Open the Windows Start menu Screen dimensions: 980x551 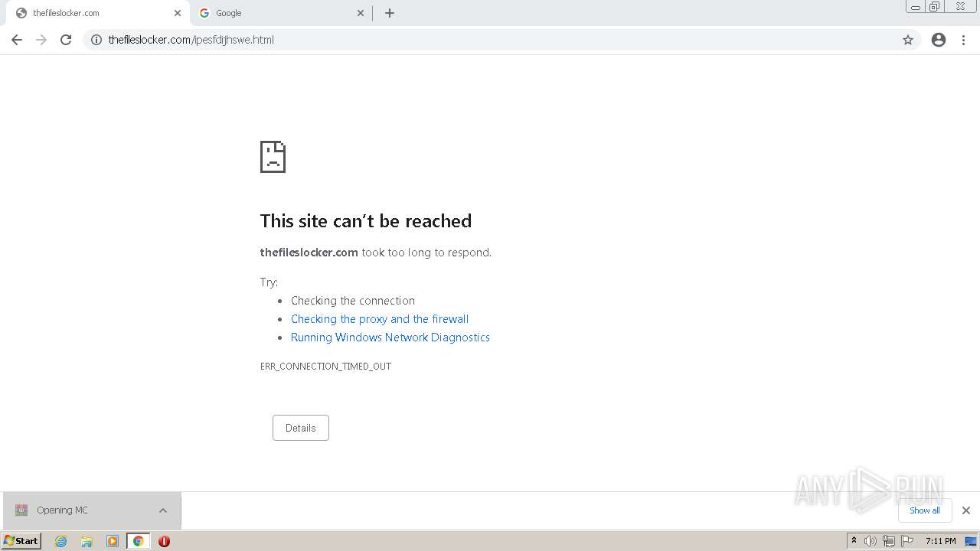coord(21,541)
